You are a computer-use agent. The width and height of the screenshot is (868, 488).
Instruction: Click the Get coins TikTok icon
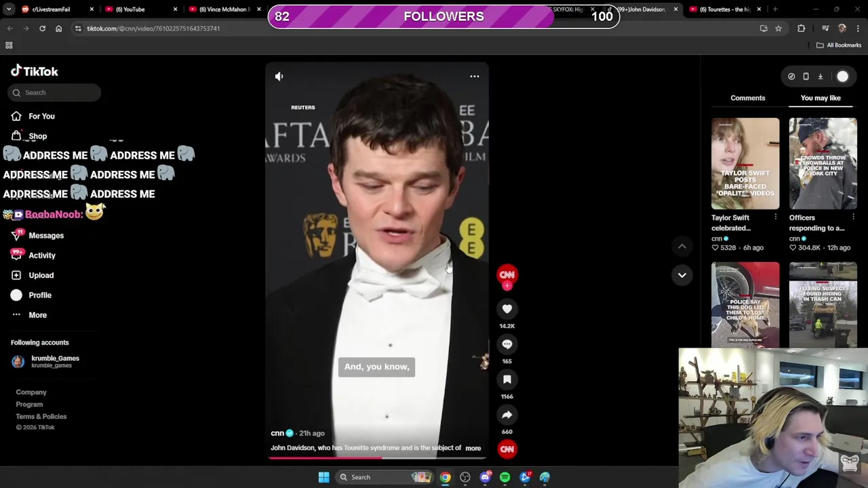(791, 77)
